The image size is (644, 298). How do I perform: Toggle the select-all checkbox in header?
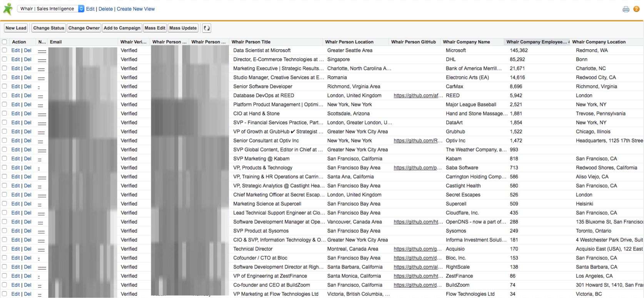coord(5,42)
